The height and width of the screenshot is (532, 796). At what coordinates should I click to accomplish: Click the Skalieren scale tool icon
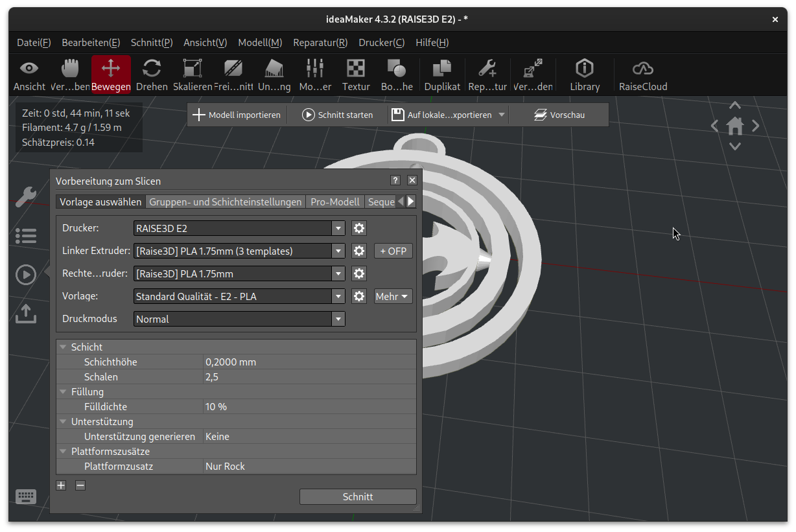click(x=192, y=68)
